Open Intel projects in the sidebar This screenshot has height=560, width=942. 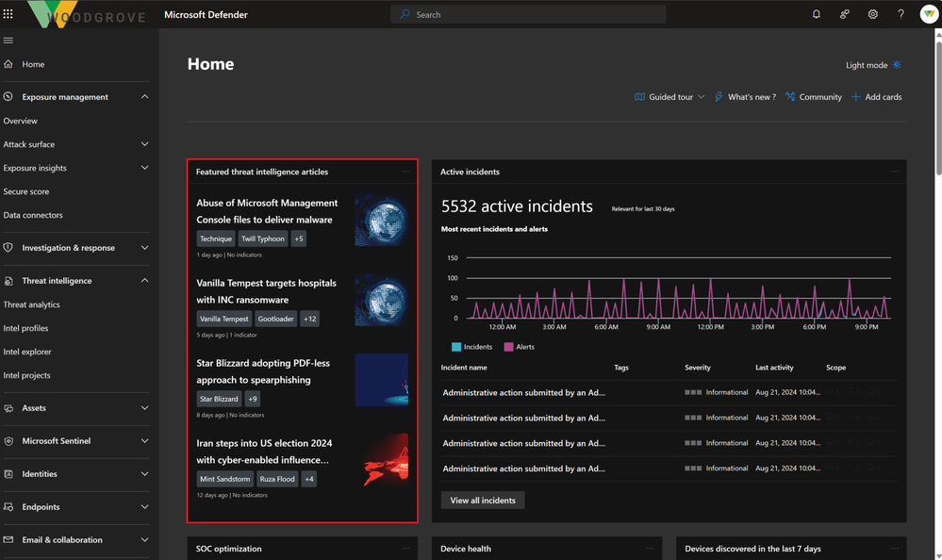point(27,375)
